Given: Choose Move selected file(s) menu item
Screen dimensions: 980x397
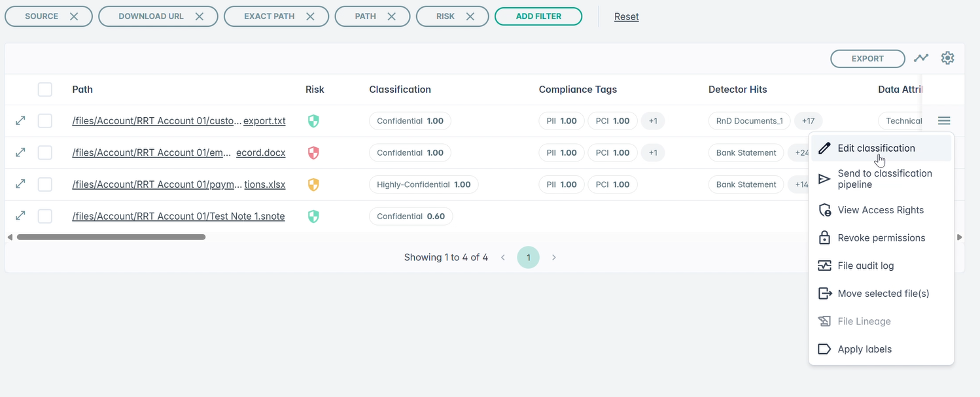Looking at the screenshot, I should pos(881,294).
